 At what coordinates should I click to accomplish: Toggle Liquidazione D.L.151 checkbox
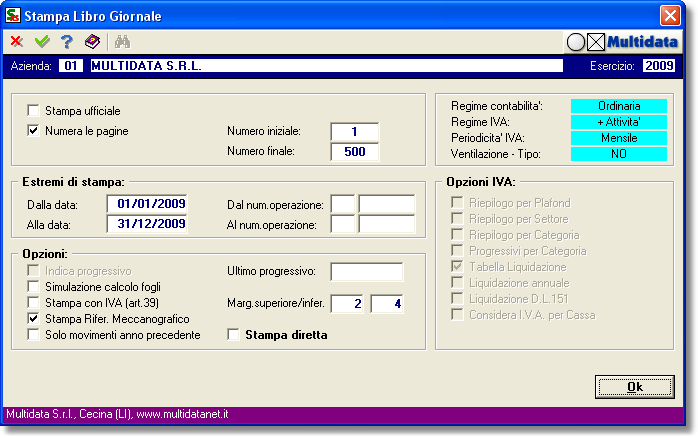(x=457, y=299)
